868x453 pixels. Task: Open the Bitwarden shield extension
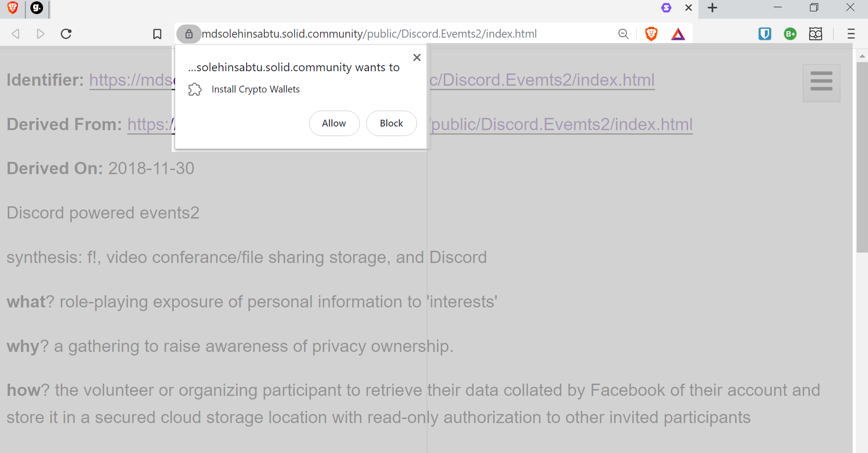(765, 34)
